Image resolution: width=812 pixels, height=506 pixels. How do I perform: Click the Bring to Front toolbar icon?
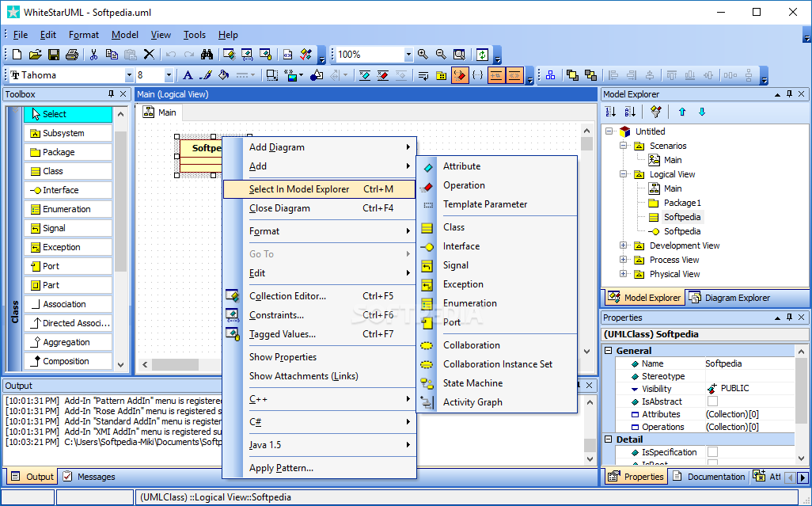click(x=572, y=75)
